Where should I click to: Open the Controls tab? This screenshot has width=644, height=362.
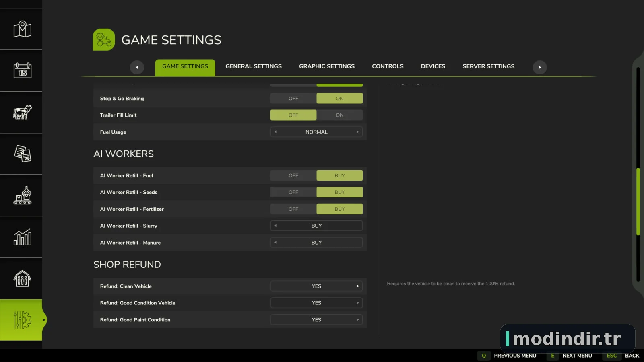point(388,66)
